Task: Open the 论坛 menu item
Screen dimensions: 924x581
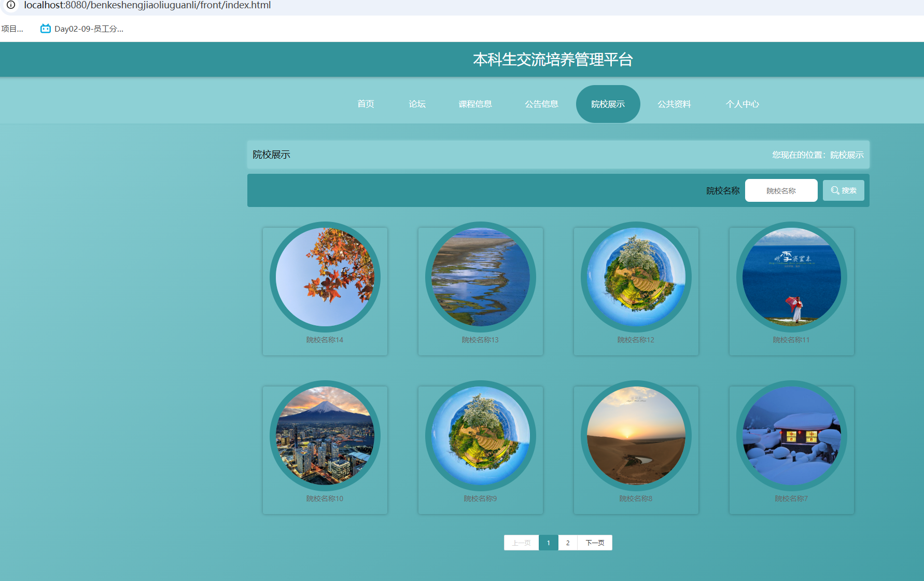Action: (417, 104)
